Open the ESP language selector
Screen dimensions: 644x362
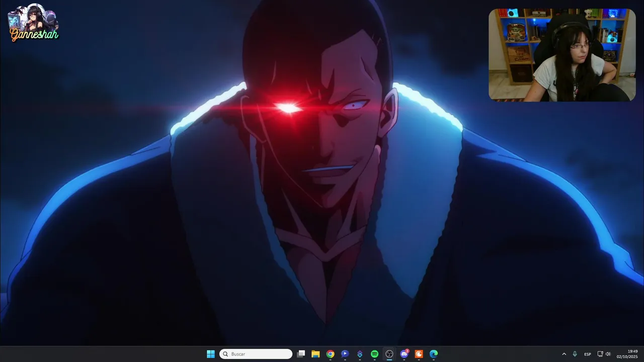click(588, 354)
